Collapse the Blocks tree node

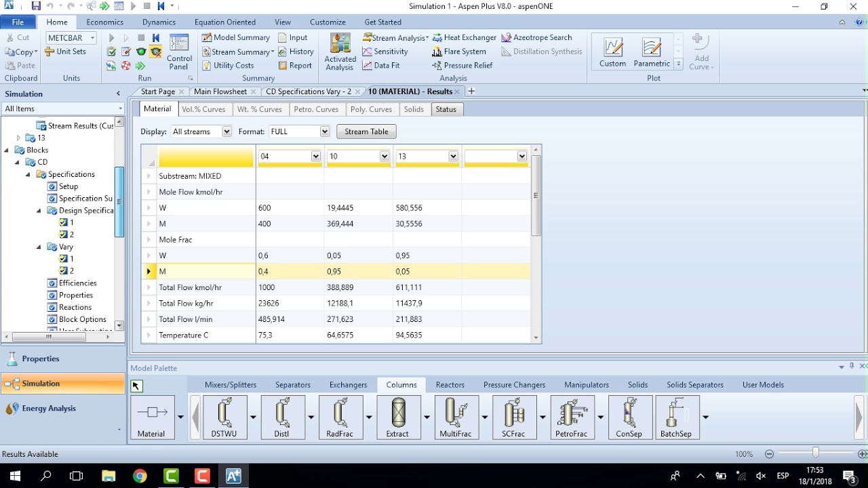(x=7, y=150)
